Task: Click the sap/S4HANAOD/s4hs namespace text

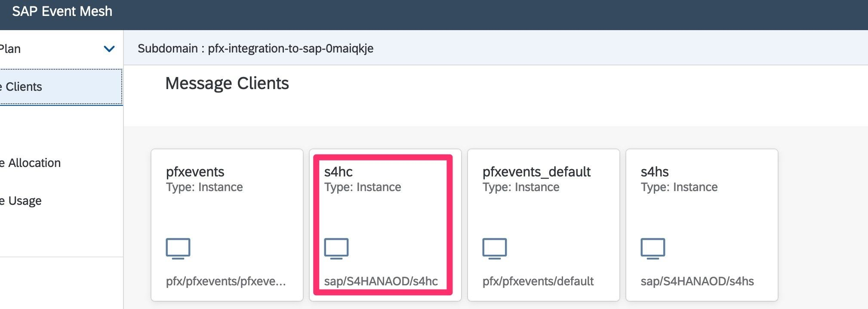Action: pyautogui.click(x=697, y=281)
